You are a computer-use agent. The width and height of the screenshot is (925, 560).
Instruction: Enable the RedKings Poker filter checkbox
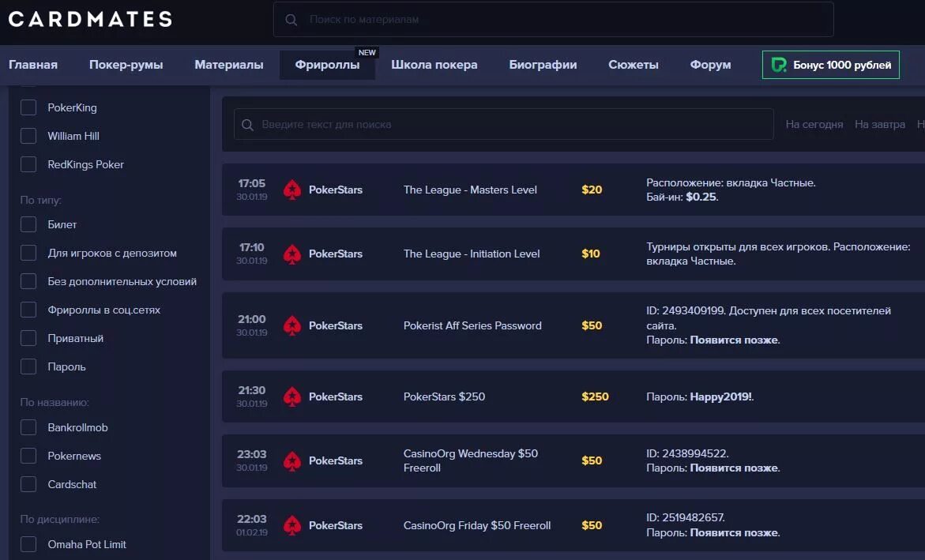tap(28, 164)
